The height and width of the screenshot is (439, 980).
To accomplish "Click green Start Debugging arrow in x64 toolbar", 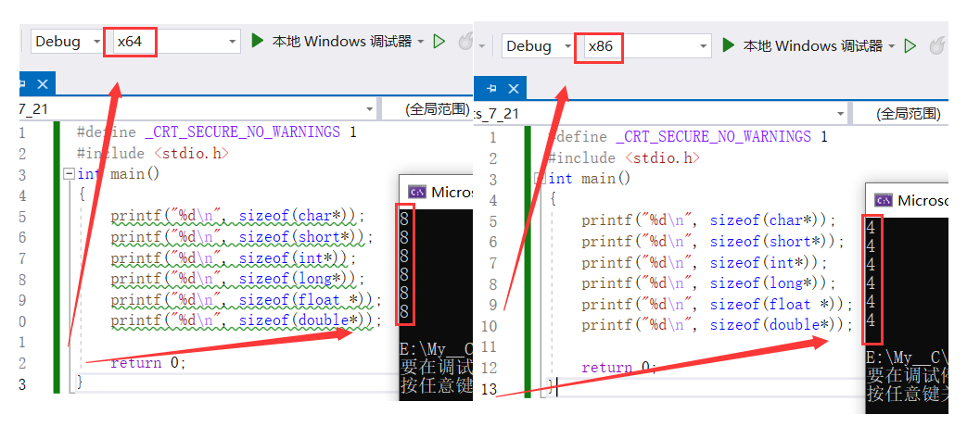I will pyautogui.click(x=258, y=42).
